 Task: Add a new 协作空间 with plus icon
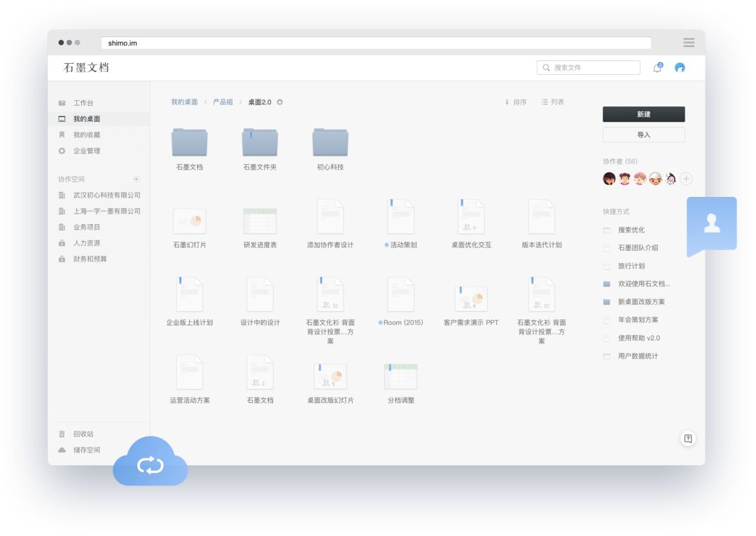coord(136,179)
